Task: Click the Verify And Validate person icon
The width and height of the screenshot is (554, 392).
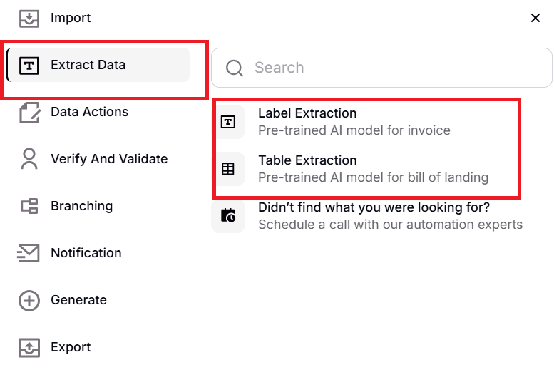Action: [29, 160]
